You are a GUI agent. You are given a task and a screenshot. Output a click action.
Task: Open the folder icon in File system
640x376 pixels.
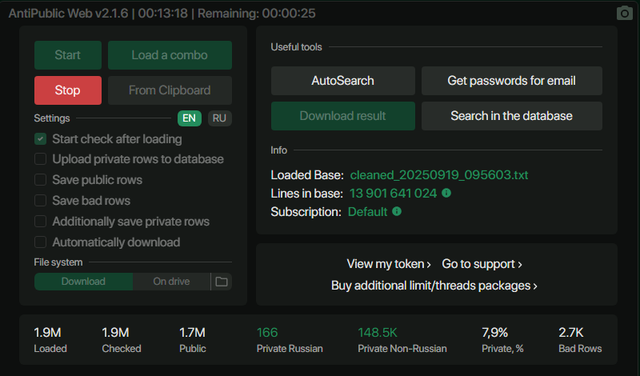(221, 282)
